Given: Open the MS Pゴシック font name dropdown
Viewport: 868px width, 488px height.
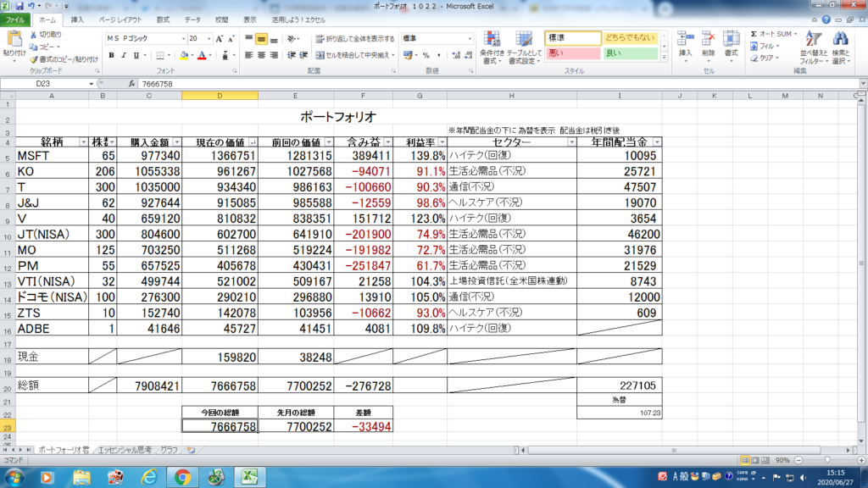Looking at the screenshot, I should coord(183,39).
